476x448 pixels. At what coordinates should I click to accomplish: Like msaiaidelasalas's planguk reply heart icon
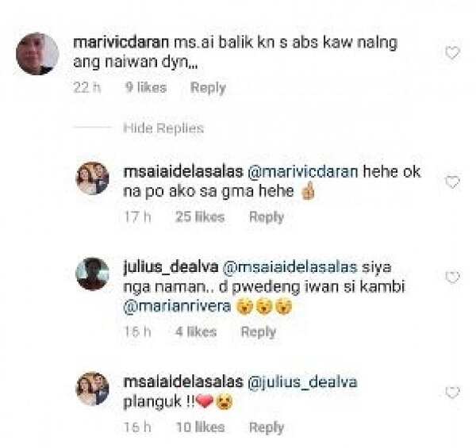coord(452,392)
